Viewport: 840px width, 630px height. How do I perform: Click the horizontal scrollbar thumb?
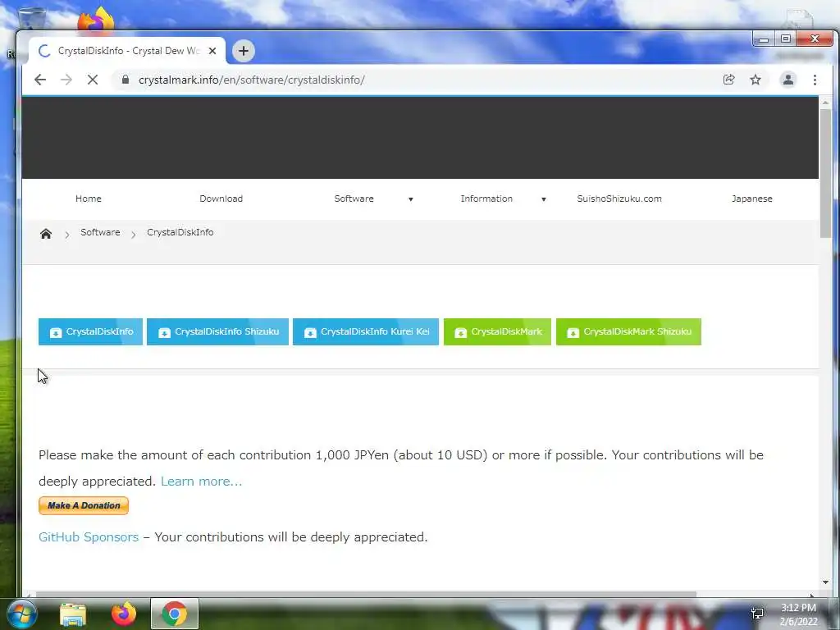[366, 594]
